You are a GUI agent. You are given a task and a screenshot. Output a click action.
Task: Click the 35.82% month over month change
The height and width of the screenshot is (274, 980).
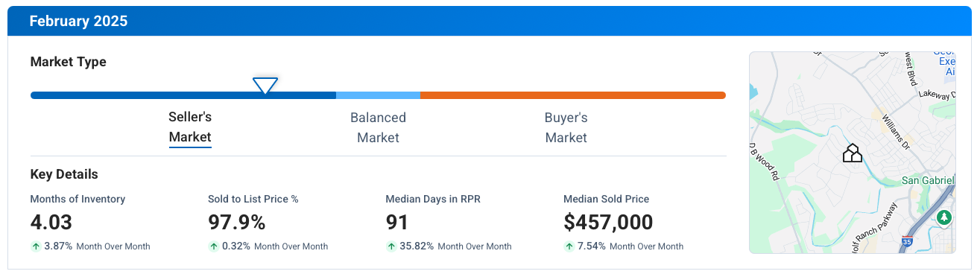point(417,246)
